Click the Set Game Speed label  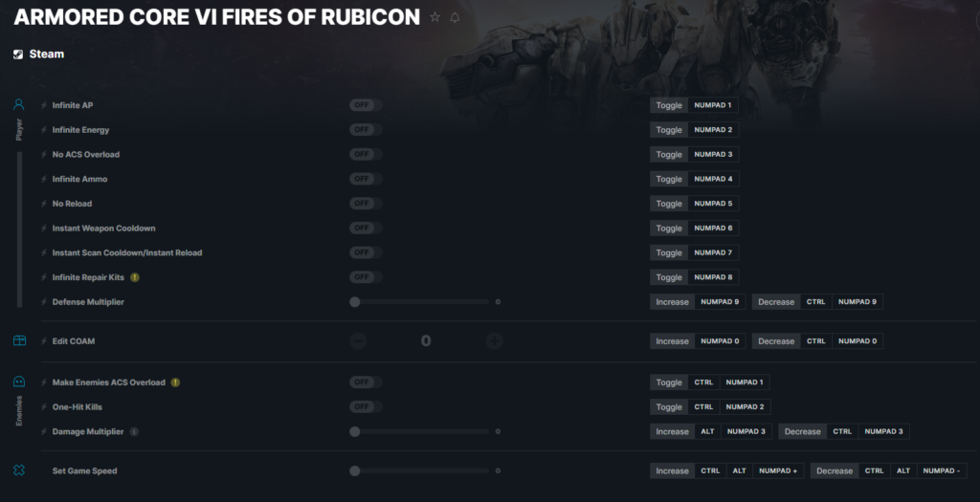(84, 470)
